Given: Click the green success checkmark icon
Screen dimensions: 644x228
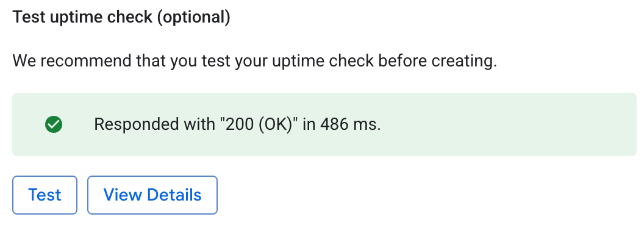Looking at the screenshot, I should [54, 124].
